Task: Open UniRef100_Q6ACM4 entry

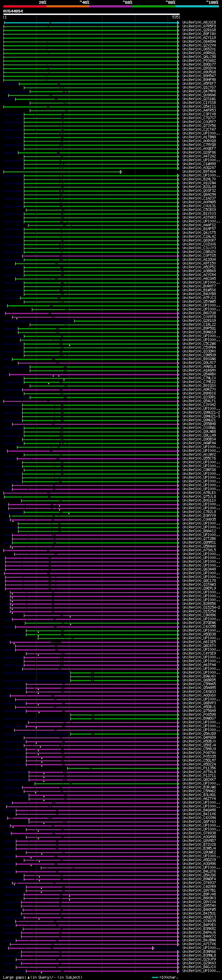Action: click(x=199, y=194)
